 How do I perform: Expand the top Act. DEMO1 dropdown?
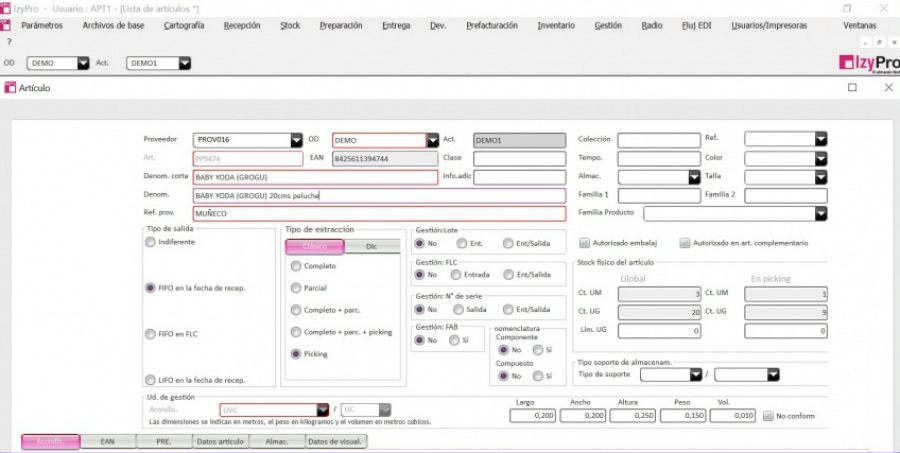coord(184,64)
